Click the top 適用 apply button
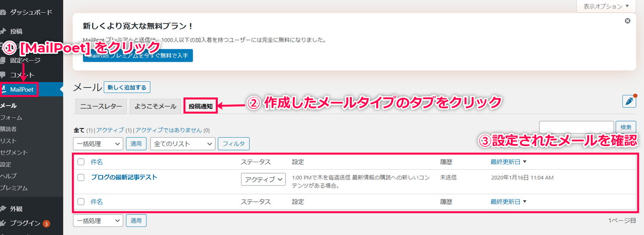The image size is (644, 235). [136, 144]
